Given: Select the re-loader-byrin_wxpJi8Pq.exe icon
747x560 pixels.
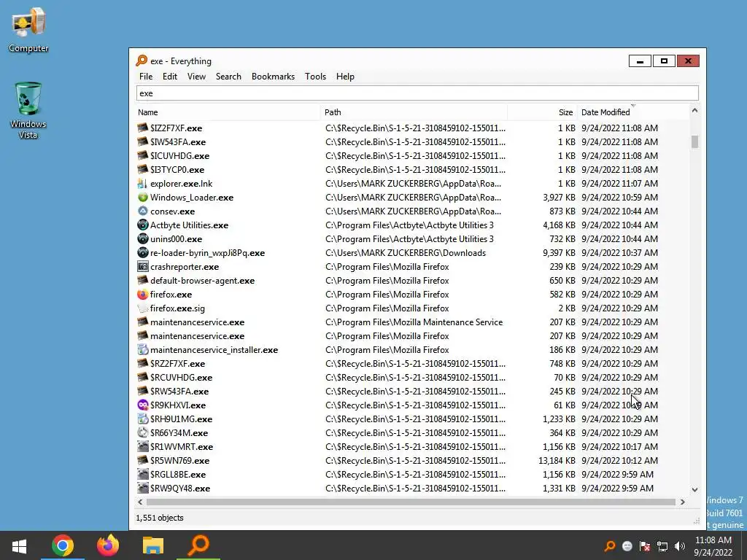Looking at the screenshot, I should coord(142,252).
